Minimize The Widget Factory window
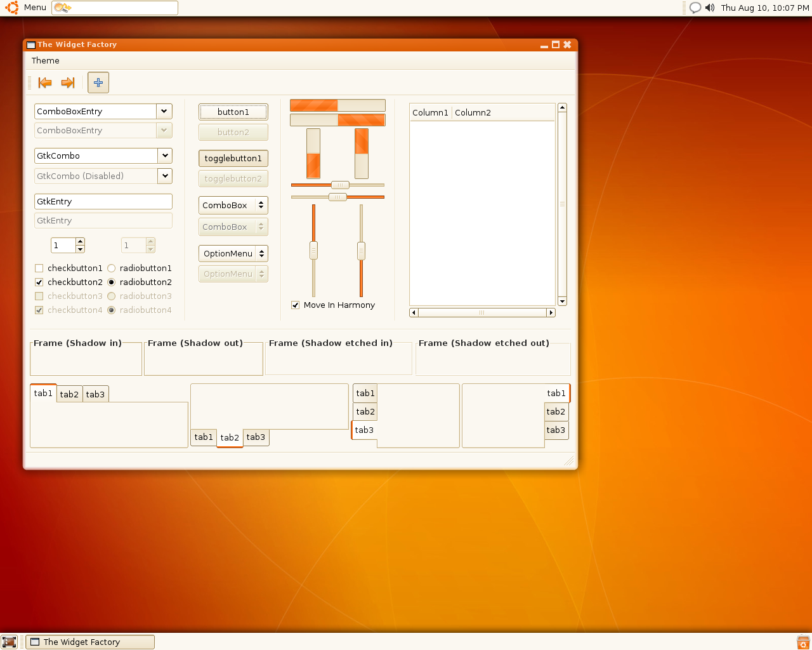 544,45
